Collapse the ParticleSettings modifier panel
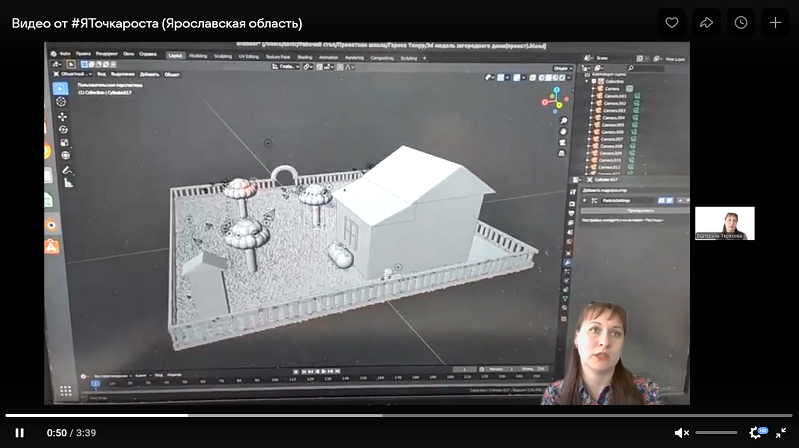The height and width of the screenshot is (448, 799). point(584,201)
